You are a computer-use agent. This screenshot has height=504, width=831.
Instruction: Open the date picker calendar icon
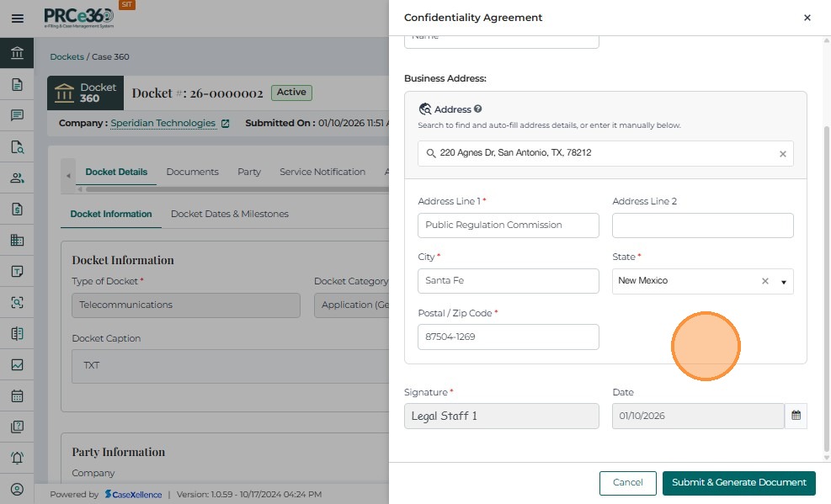click(796, 416)
